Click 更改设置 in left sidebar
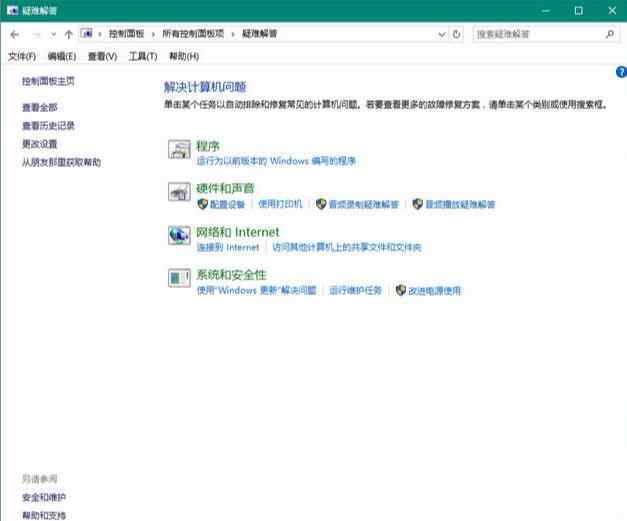Viewport: 627px width, 521px height. coord(40,144)
